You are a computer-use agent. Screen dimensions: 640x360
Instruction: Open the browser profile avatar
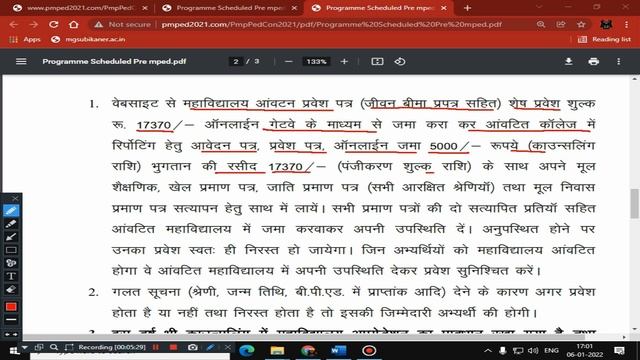tap(606, 24)
